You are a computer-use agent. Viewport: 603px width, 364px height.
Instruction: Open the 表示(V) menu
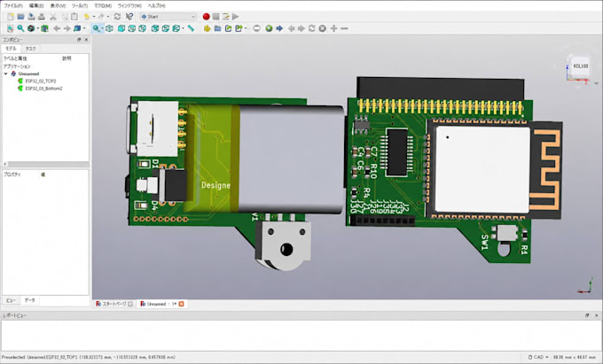(58, 6)
